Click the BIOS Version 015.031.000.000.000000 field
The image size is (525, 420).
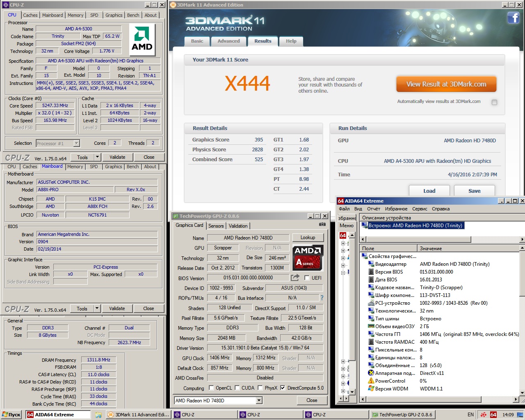tap(248, 278)
